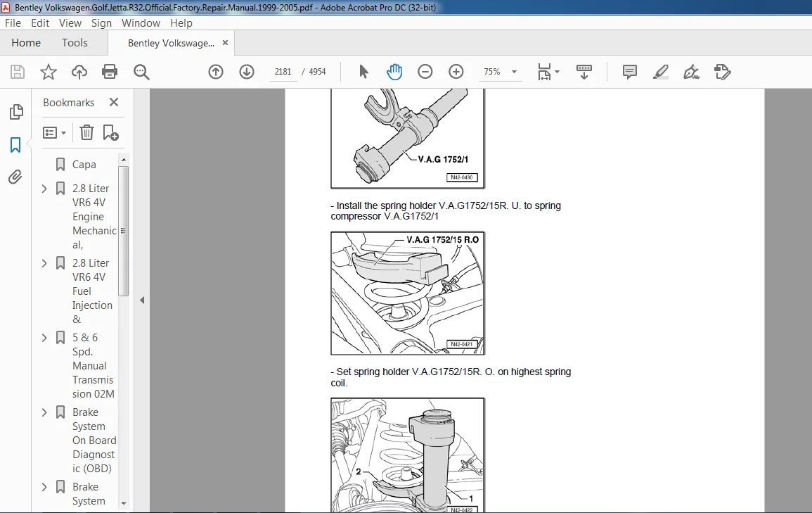Click the V.A.G 1752/1 compressor illustration
The height and width of the screenshot is (513, 812).
(x=408, y=139)
